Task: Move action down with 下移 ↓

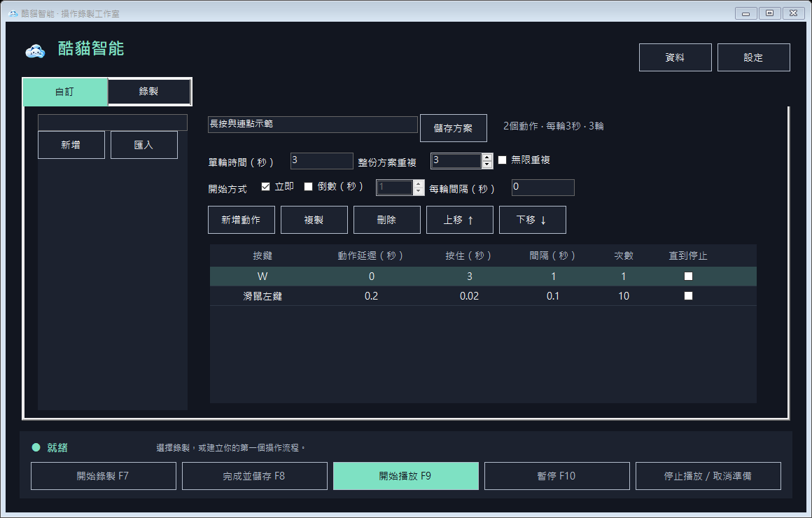Action: 533,220
